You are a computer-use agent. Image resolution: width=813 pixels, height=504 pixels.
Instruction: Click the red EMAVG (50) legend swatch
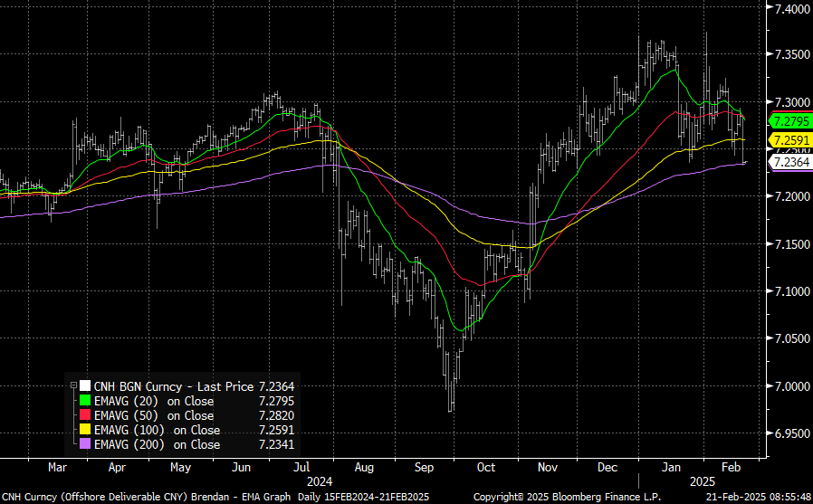pos(85,416)
